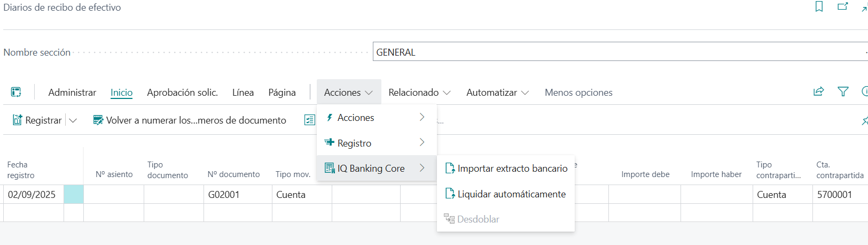868x245 pixels.
Task: Click the Cta. contrapartida column header
Action: click(x=840, y=170)
